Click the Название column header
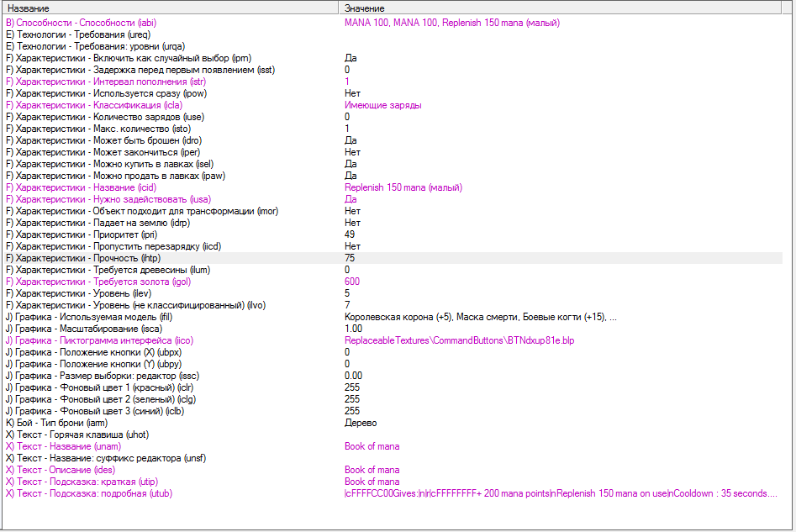The height and width of the screenshot is (532, 796). tap(171, 8)
